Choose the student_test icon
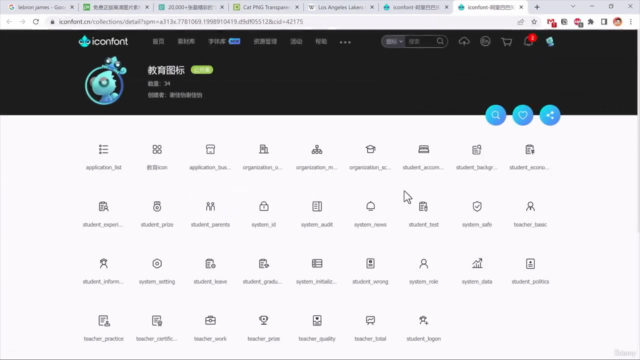The width and height of the screenshot is (640, 360). pos(424,207)
